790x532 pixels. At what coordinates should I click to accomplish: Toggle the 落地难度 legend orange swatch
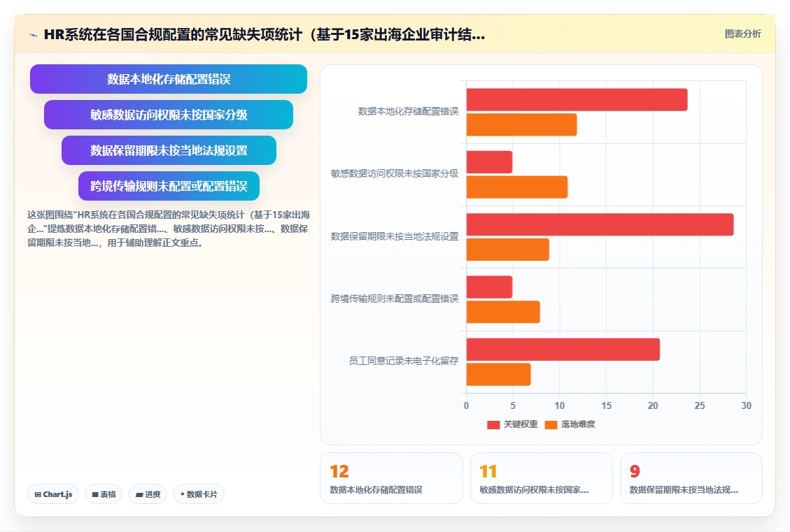(x=551, y=425)
